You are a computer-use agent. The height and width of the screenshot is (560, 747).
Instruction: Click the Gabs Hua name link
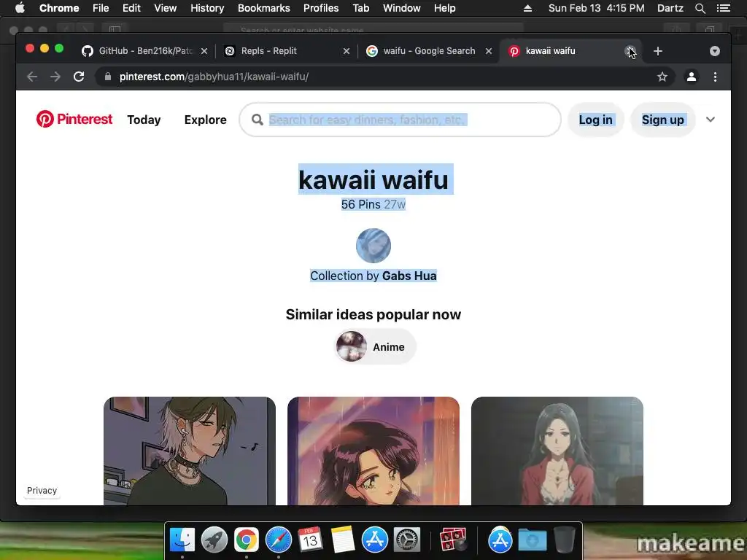coord(409,276)
